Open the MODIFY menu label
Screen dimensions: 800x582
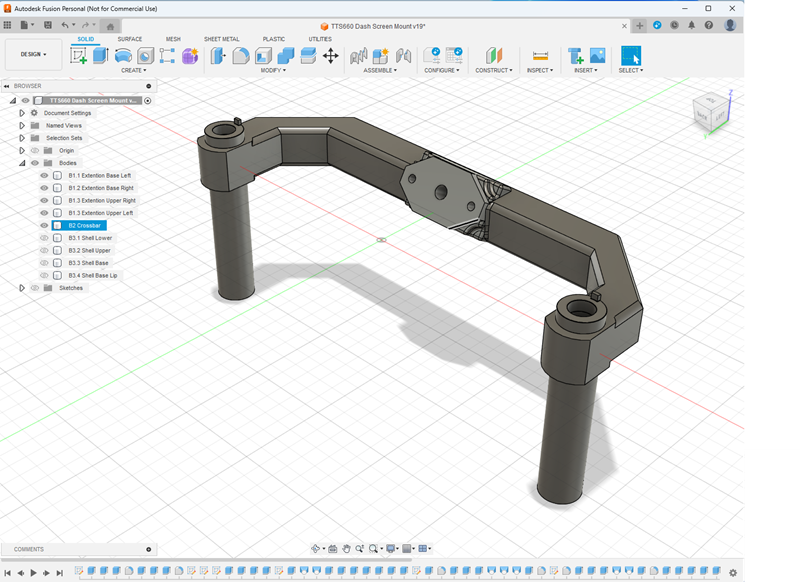point(273,71)
